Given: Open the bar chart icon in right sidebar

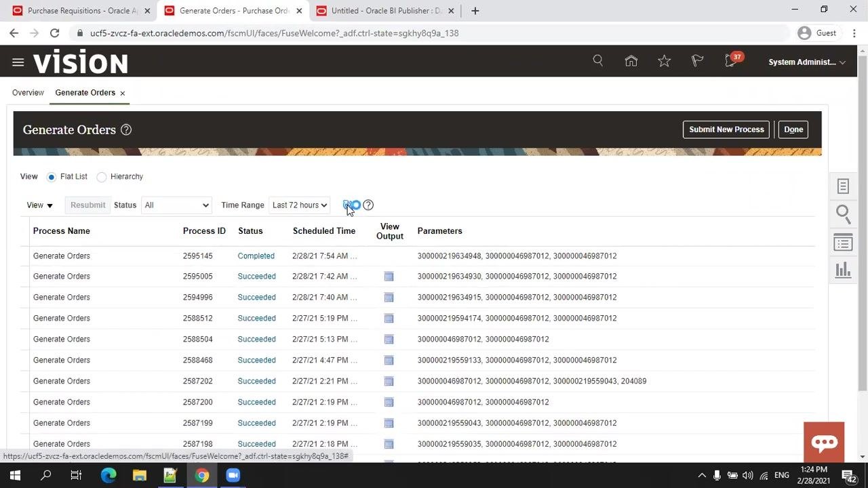Looking at the screenshot, I should (843, 270).
